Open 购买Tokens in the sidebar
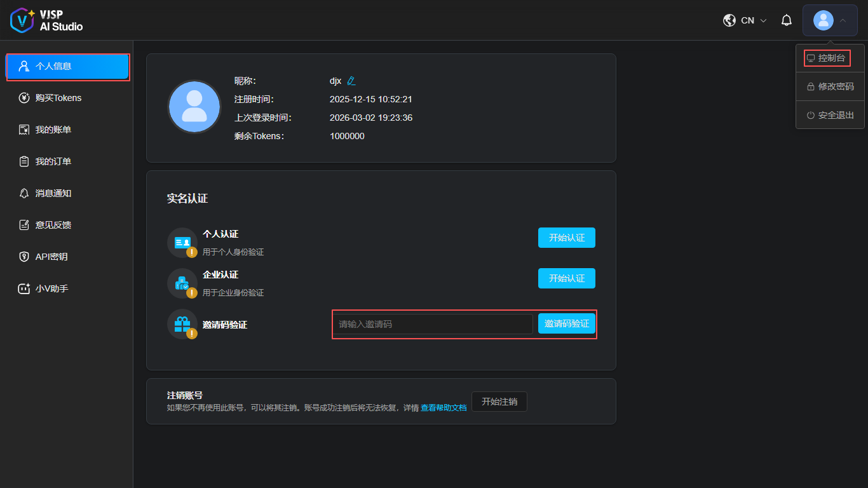Screen dimensions: 868x488 coord(58,98)
